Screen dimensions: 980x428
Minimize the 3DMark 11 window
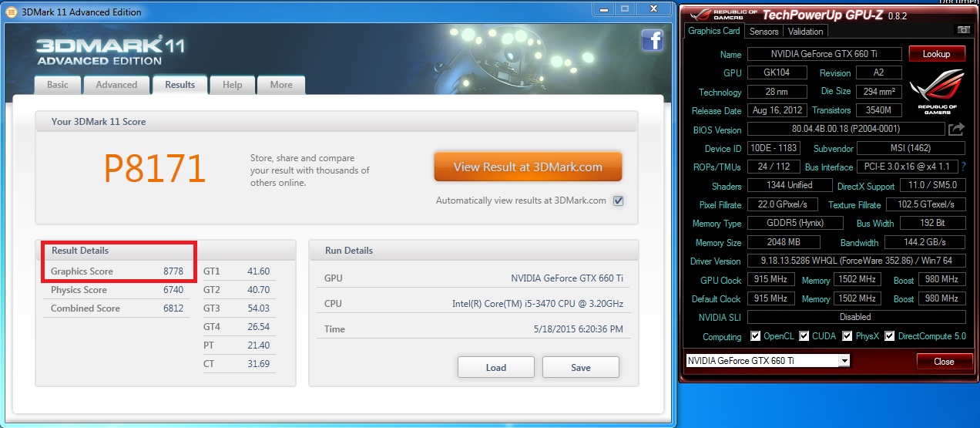click(604, 9)
